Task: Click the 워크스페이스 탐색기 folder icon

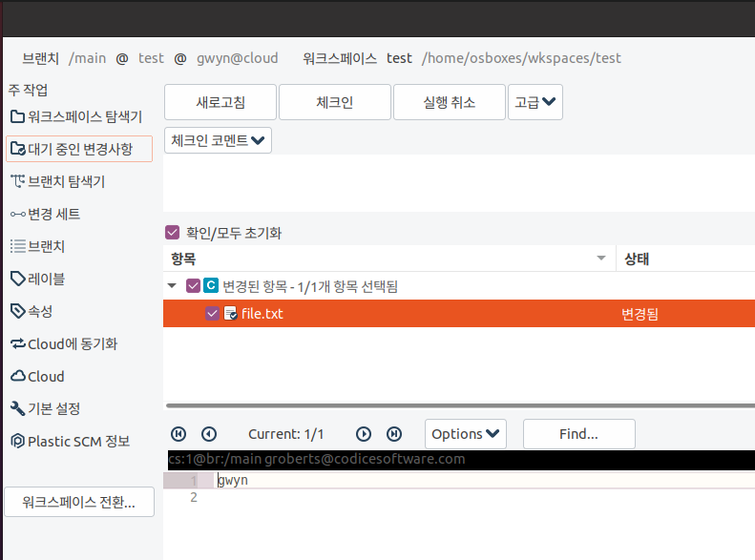Action: (18, 116)
